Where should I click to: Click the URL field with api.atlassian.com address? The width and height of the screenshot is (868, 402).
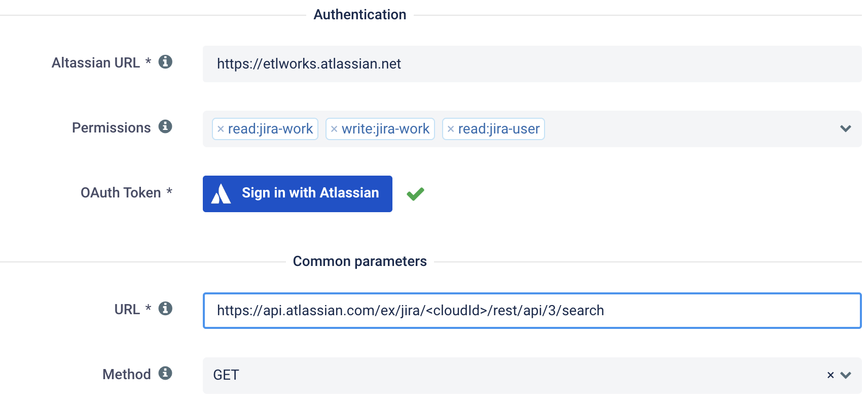pos(532,311)
